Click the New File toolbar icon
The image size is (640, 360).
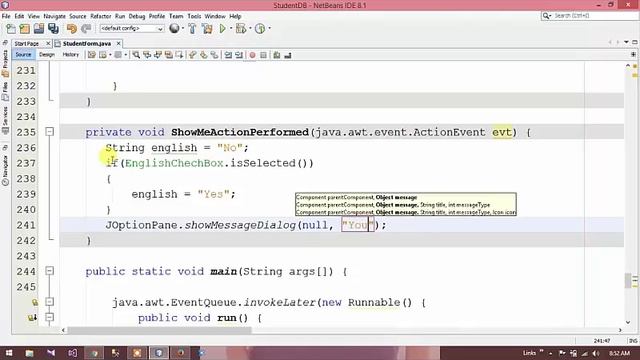tap(11, 29)
